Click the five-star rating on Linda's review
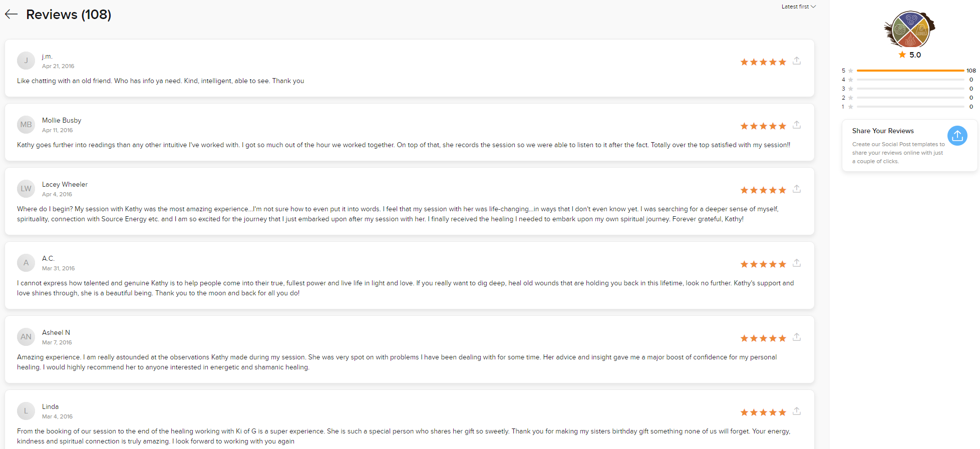The width and height of the screenshot is (980, 449). coord(763,412)
